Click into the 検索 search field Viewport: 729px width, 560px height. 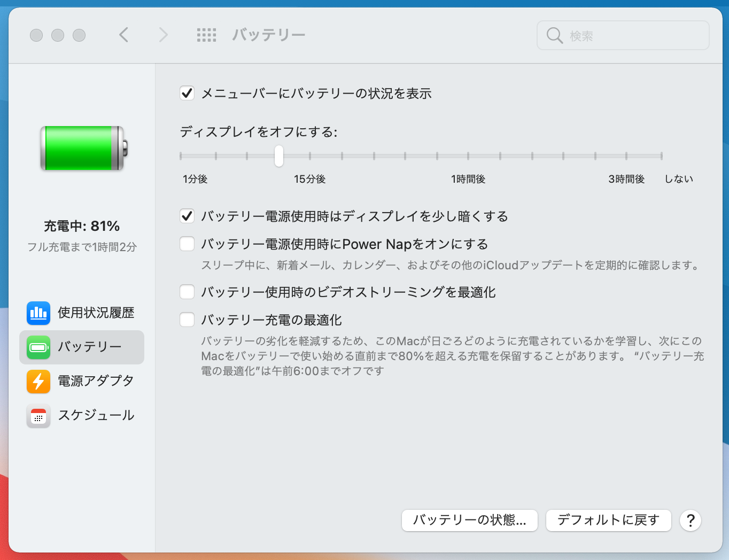623,36
